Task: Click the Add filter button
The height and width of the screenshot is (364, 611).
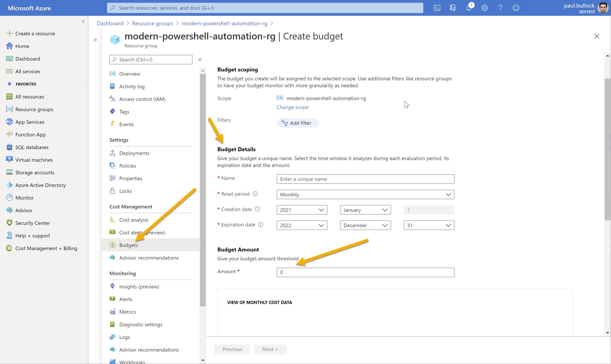Action: 297,123
